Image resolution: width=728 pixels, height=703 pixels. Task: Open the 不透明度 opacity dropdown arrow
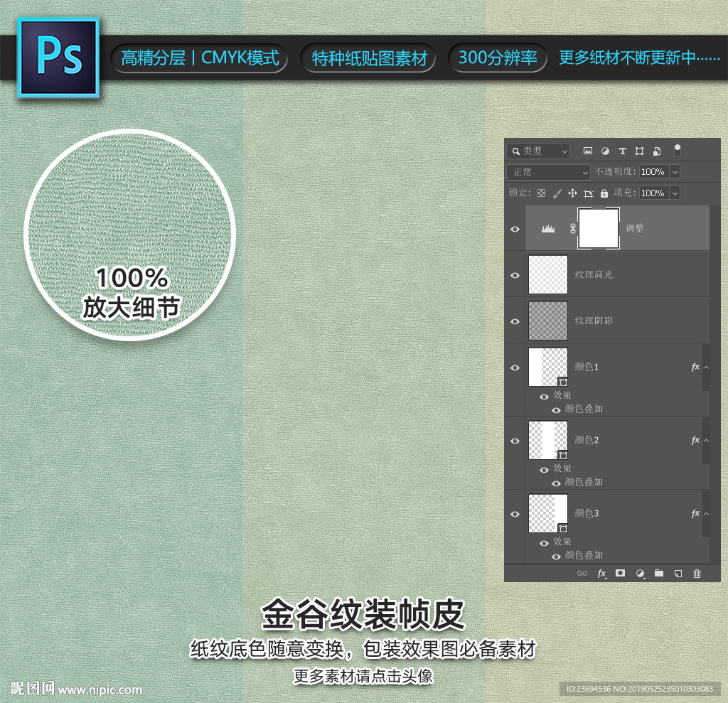click(675, 172)
